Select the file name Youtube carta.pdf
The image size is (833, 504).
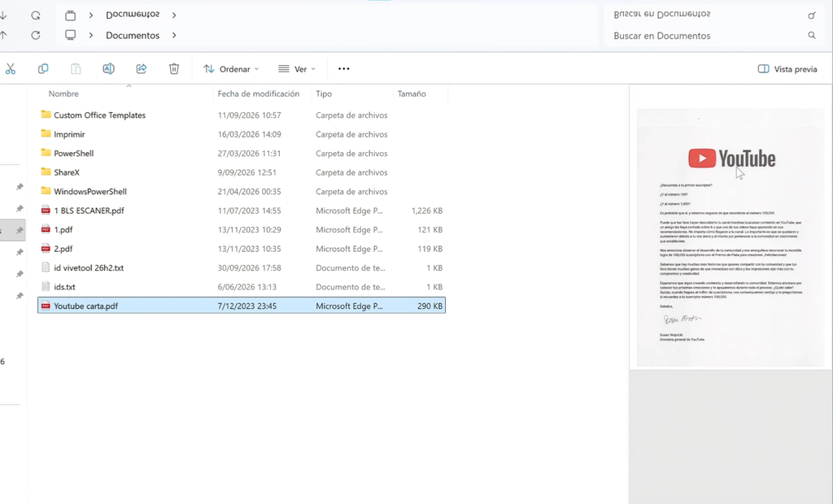85,306
